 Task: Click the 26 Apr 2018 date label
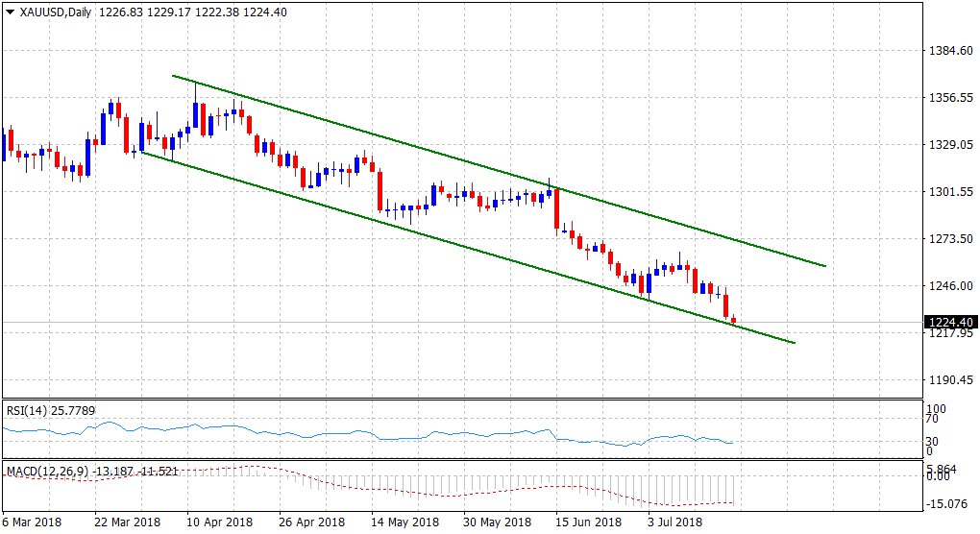click(x=312, y=522)
